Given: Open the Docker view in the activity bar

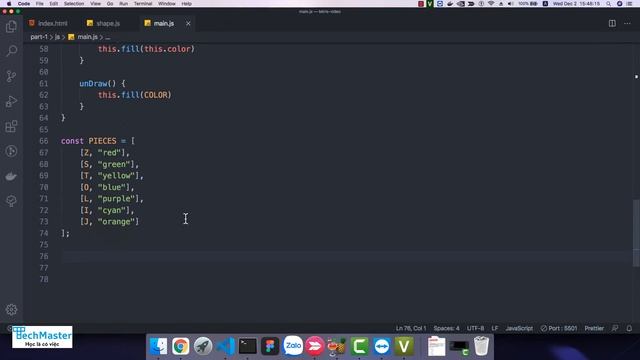Looking at the screenshot, I should coord(11,176).
